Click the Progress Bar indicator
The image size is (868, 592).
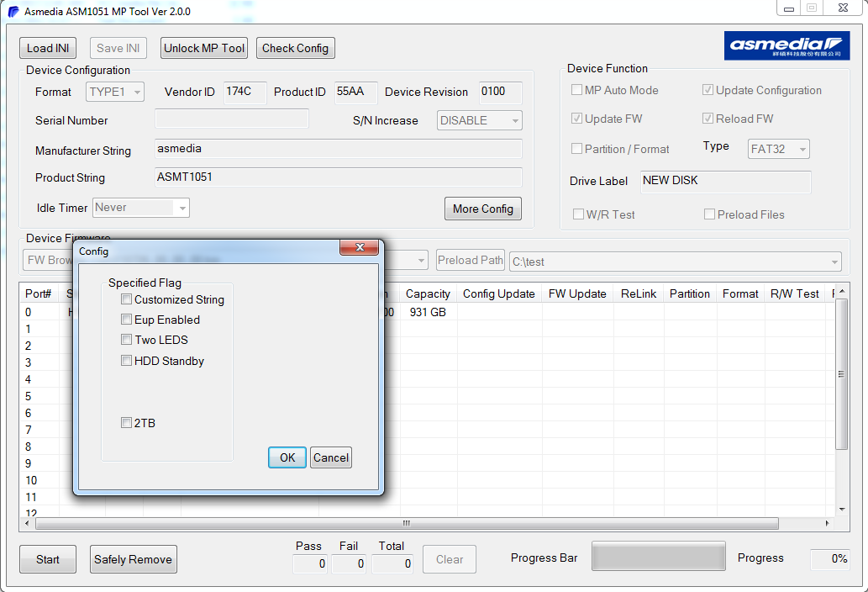[x=658, y=556]
